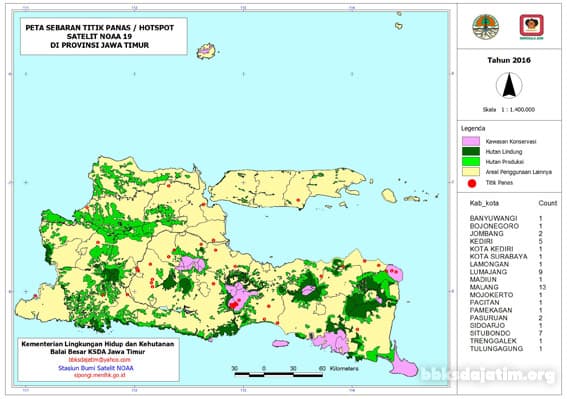Click the 'Kawasan Konservasi' legend label

point(511,141)
